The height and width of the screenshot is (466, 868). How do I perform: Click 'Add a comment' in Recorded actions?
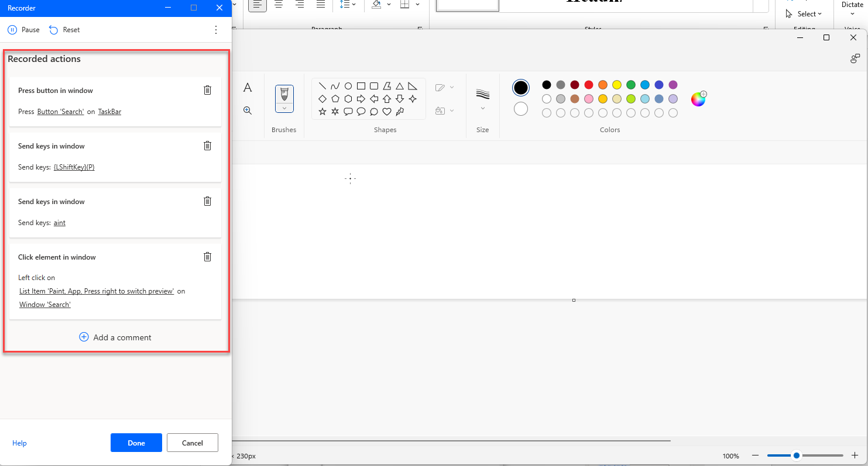[x=115, y=337]
